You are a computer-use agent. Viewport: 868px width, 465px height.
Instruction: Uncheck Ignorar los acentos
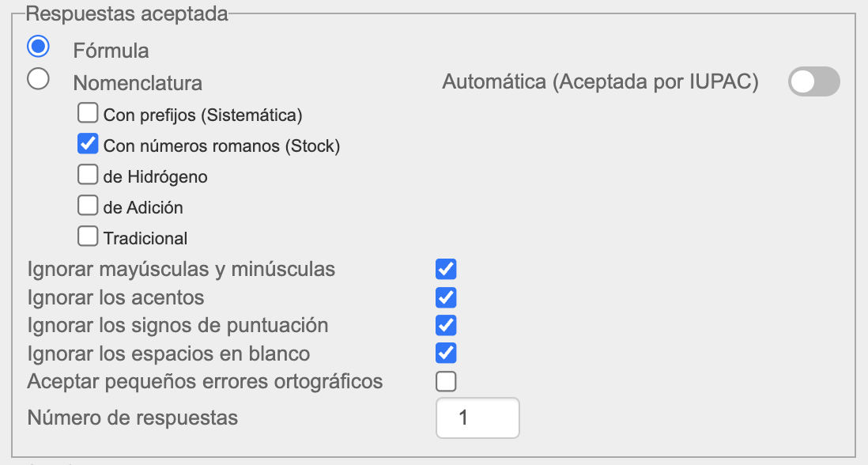point(446,297)
